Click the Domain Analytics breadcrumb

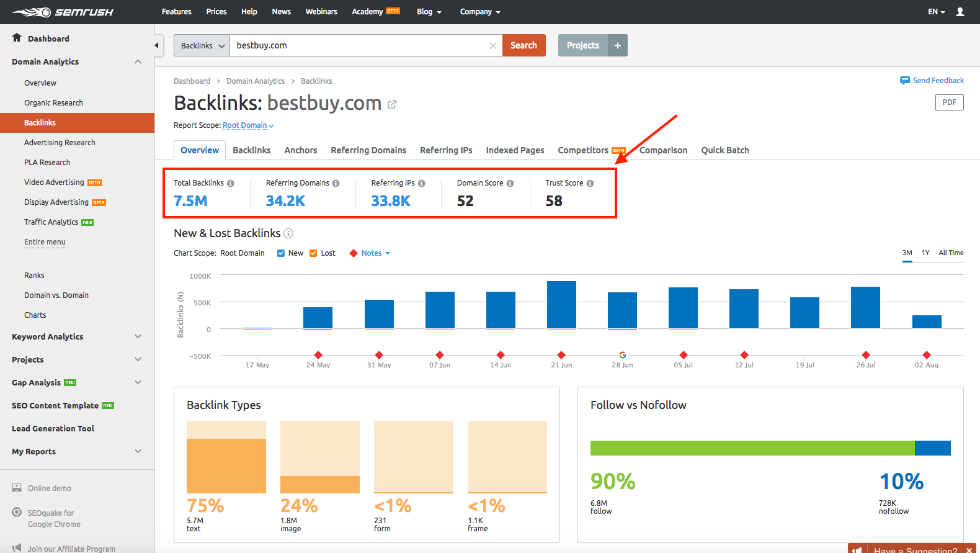pos(256,81)
